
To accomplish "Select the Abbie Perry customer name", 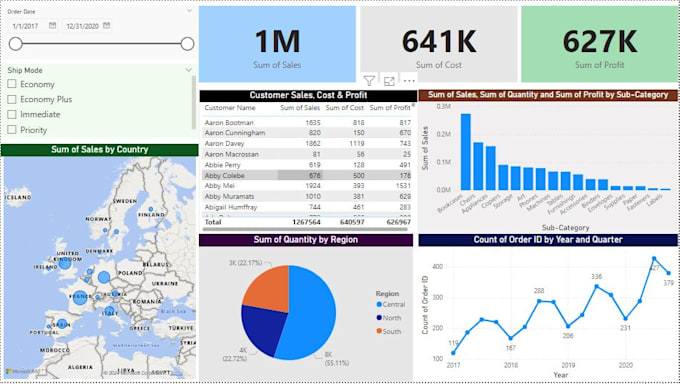I will coord(222,165).
